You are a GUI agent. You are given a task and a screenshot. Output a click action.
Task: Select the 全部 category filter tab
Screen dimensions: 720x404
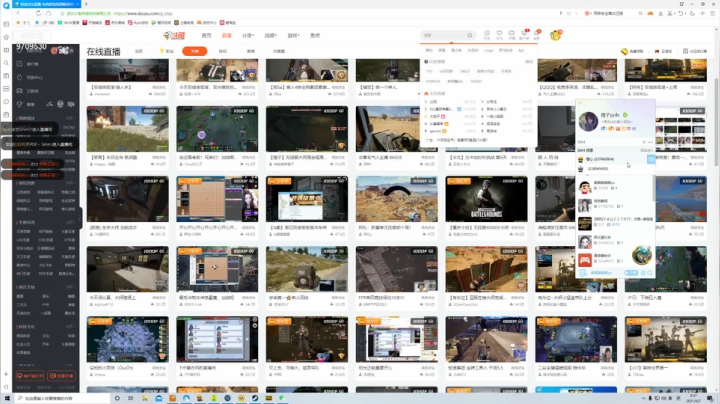139,51
